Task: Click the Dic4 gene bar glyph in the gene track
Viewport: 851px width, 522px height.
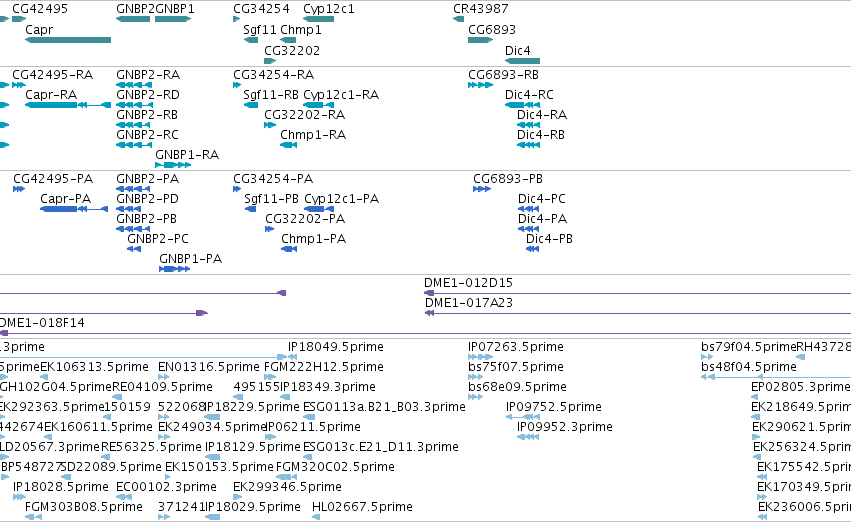Action: point(523,61)
